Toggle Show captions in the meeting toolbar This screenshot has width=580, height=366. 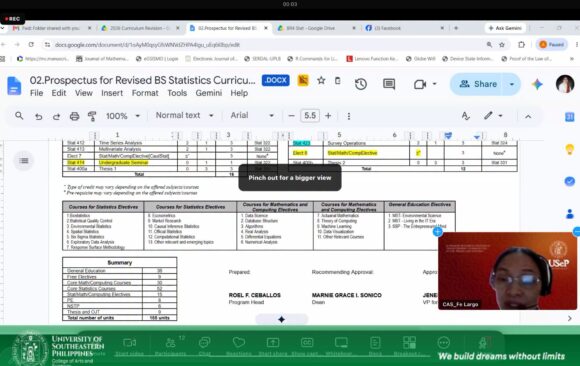coord(307,347)
